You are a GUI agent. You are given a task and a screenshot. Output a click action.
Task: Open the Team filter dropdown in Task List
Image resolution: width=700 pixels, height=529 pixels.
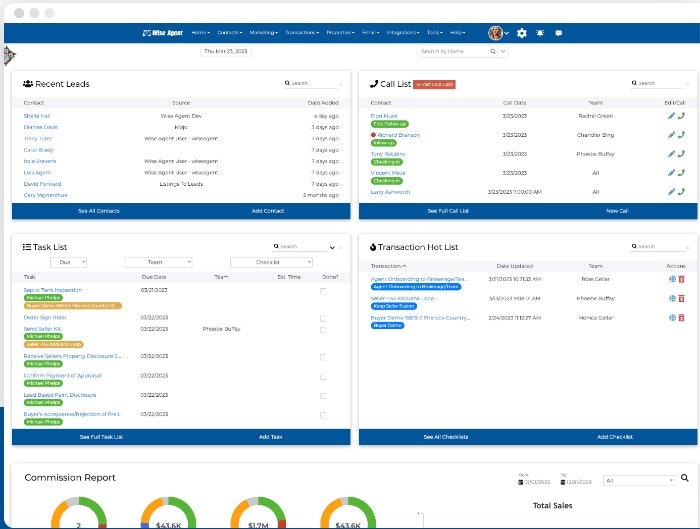(x=158, y=262)
